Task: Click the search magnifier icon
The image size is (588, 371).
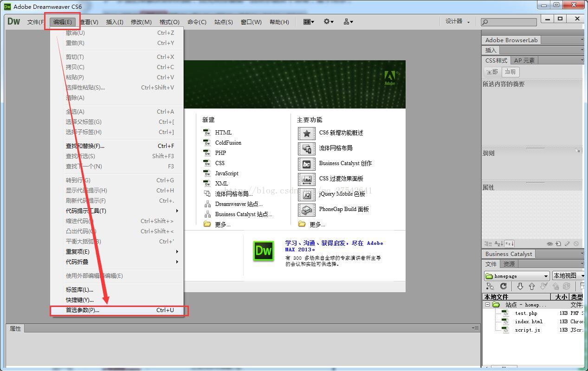Action: [485, 22]
